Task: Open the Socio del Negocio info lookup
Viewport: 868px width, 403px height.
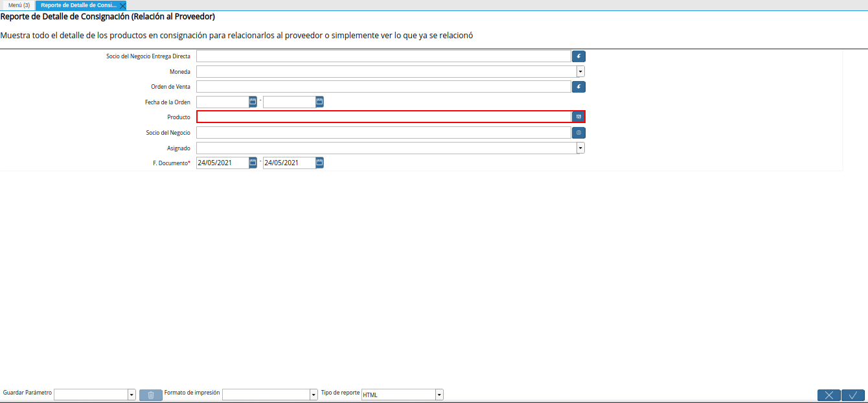Action: click(x=578, y=132)
